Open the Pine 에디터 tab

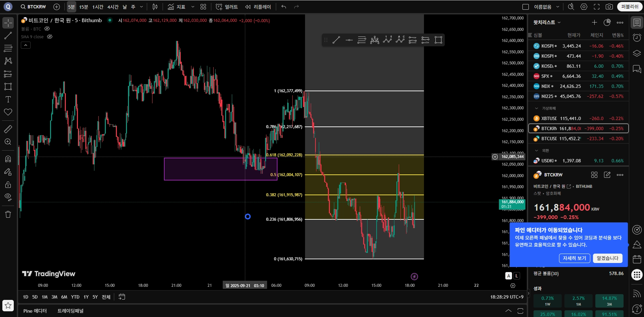coord(35,311)
